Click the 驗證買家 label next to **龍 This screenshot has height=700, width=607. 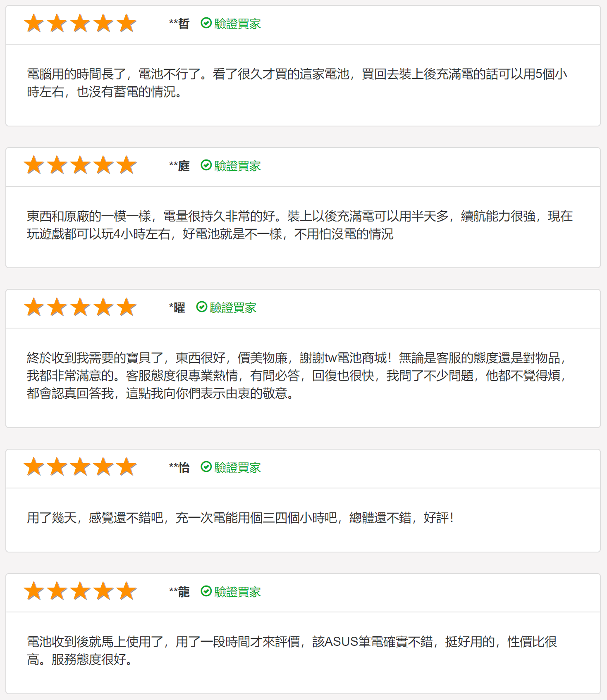point(237,592)
